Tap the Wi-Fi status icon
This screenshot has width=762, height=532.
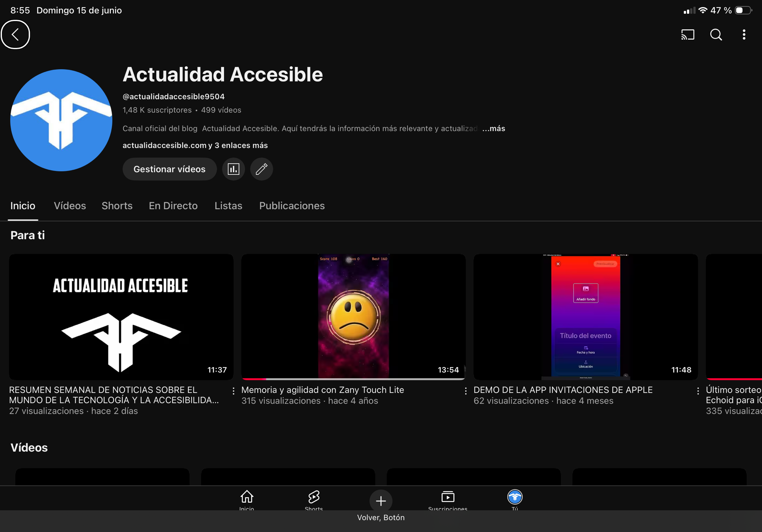[703, 10]
